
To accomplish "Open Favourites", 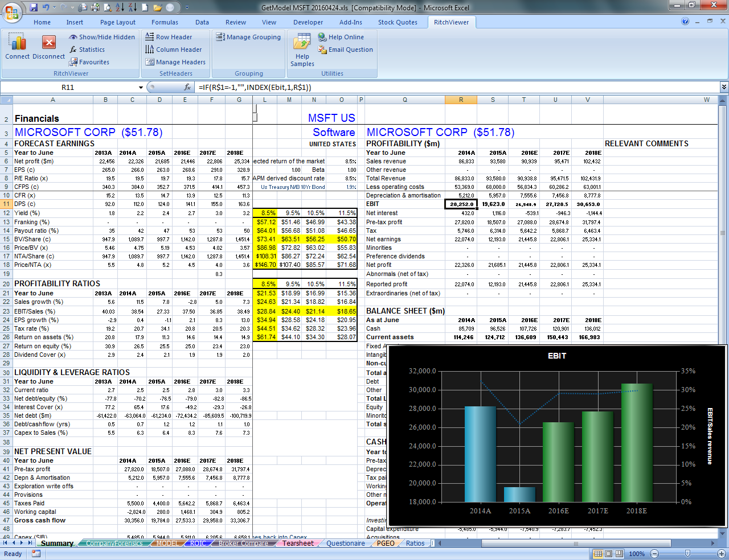I will point(89,62).
